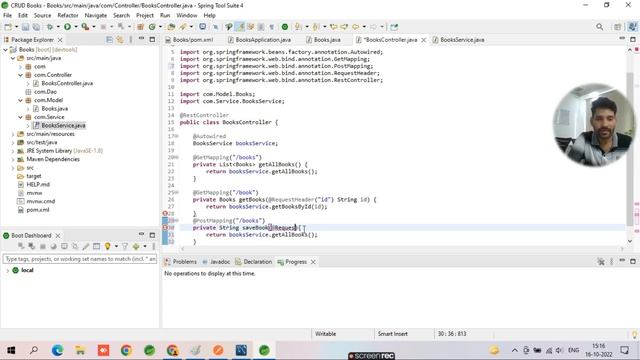
Task: Collapse the src/main/java folder
Action: 13,58
